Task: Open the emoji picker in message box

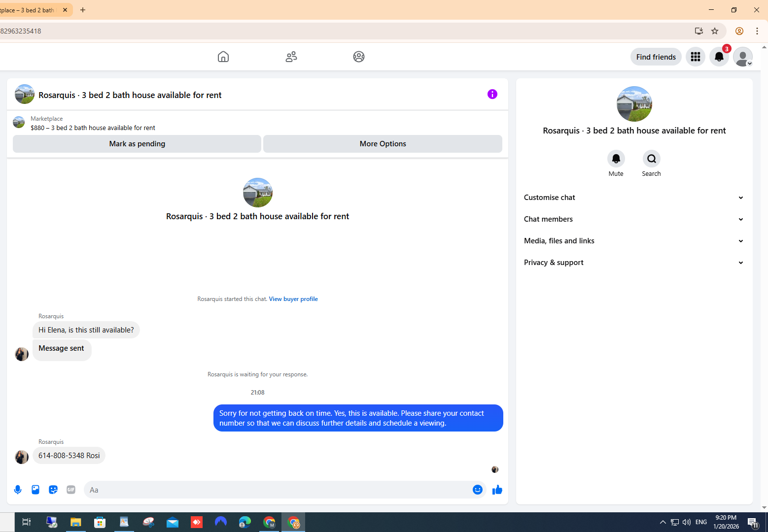Action: click(478, 490)
